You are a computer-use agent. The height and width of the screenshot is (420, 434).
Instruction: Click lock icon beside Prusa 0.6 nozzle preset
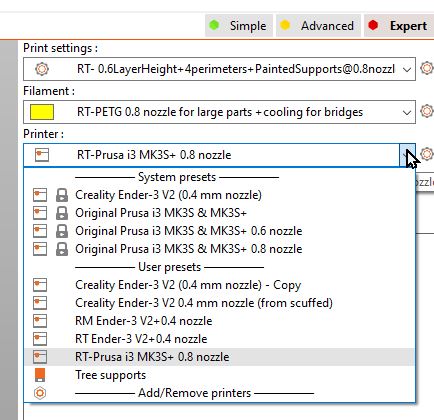(x=62, y=231)
